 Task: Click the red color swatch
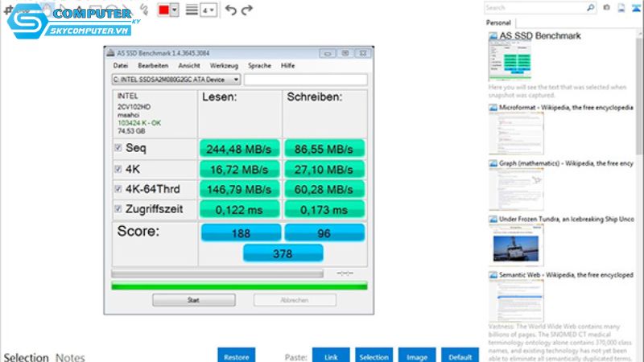click(164, 10)
